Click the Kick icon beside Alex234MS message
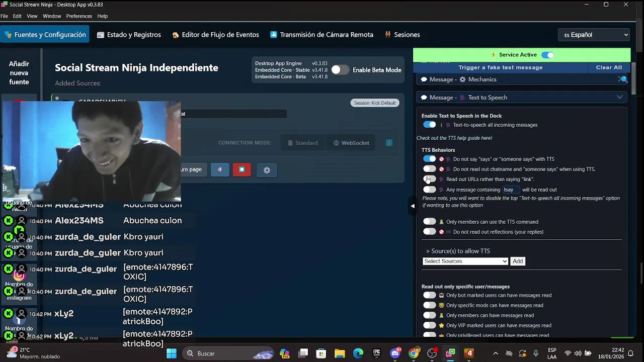Screen dimensions: 644x362 click(8, 221)
